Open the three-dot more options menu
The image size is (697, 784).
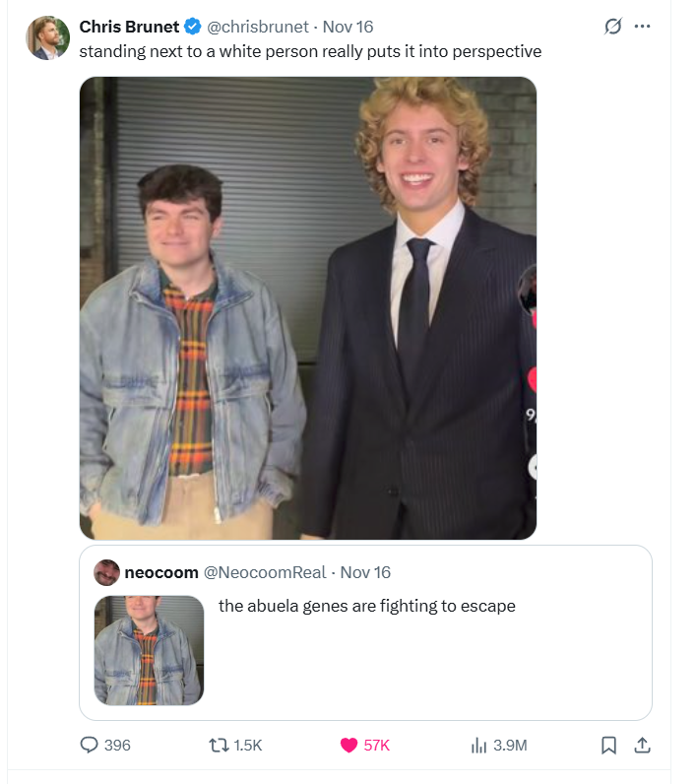[642, 26]
